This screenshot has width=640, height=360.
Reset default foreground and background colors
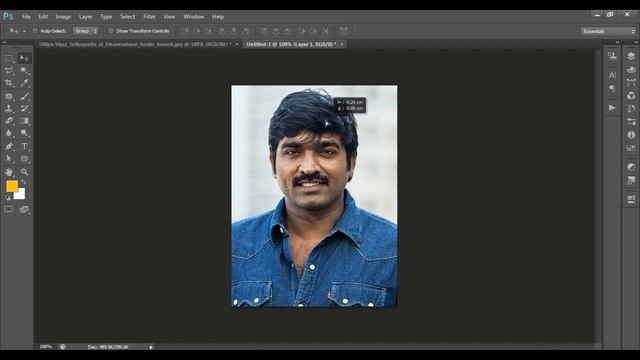(x=8, y=198)
